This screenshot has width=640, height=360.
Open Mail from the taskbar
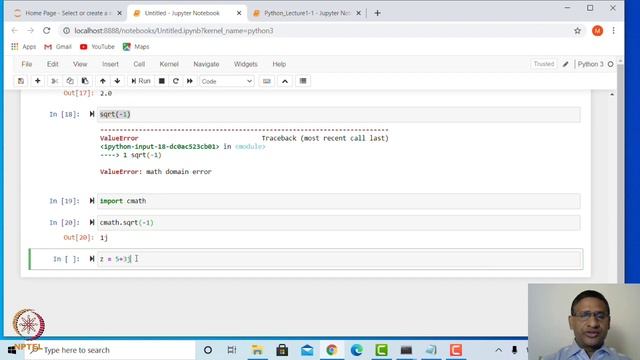click(x=307, y=350)
